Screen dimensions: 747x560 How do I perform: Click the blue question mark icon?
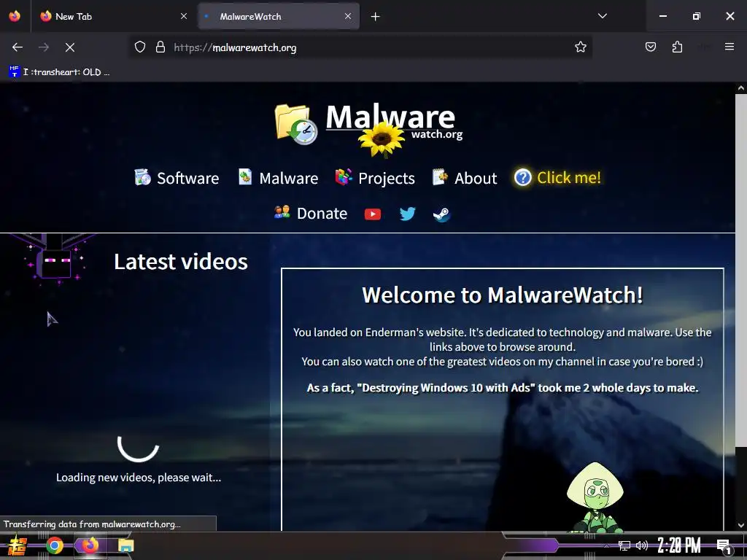[x=522, y=178]
